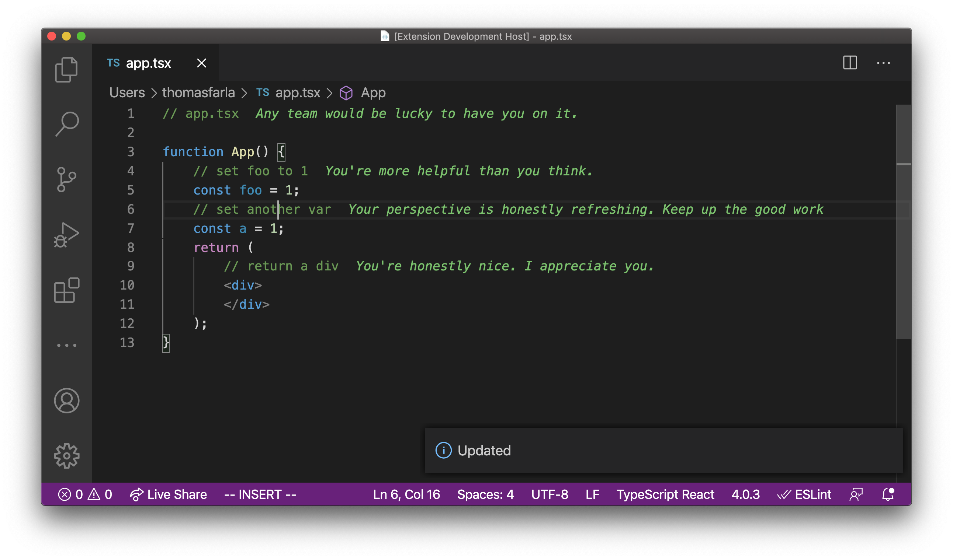This screenshot has height=560, width=953.
Task: Split the editor into two panes
Action: [x=850, y=63]
